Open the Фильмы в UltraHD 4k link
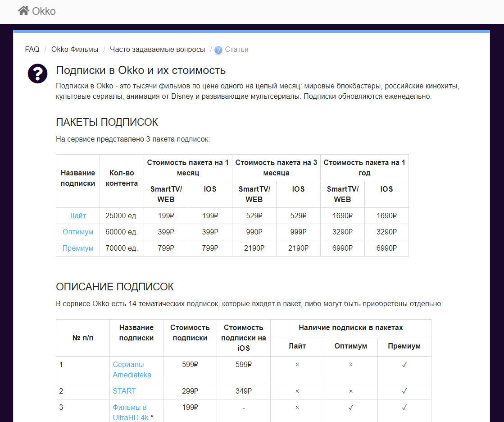Screen dimensions: 504x422 [x=131, y=413]
